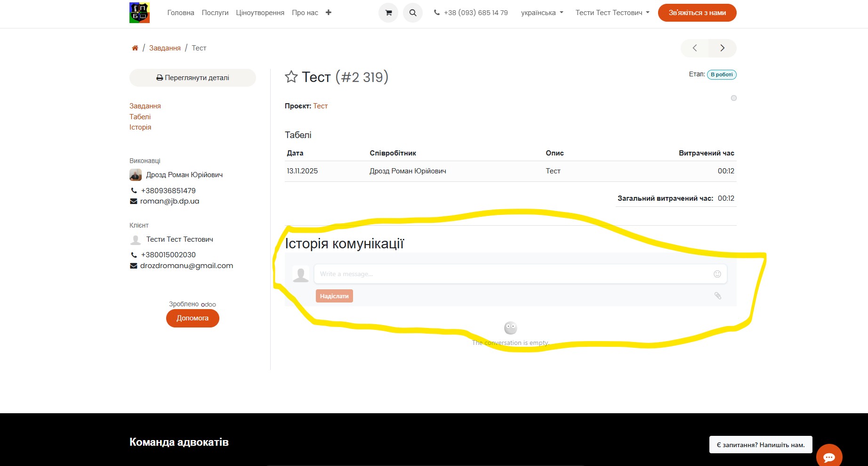Click the Завдання breadcrumb link
Image resolution: width=868 pixels, height=466 pixels.
click(165, 48)
